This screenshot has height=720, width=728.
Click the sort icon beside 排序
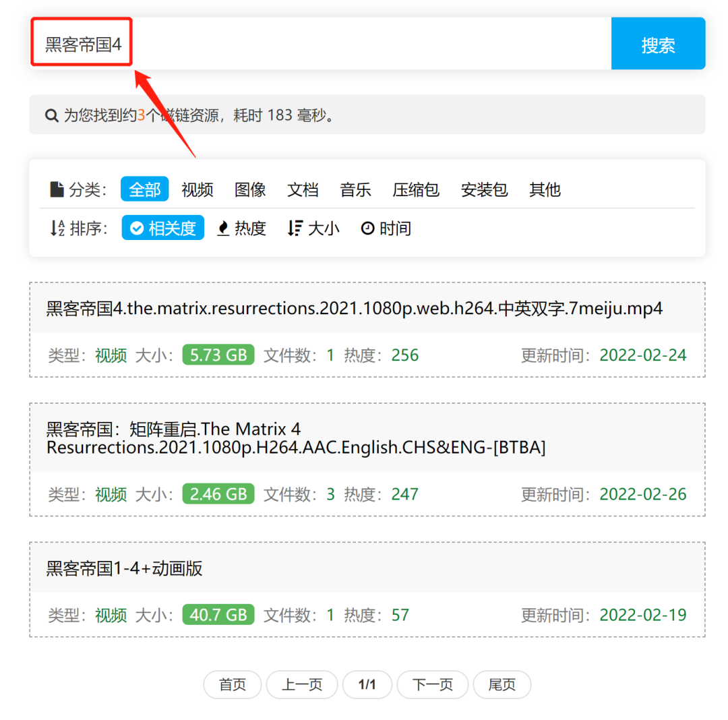(x=57, y=228)
